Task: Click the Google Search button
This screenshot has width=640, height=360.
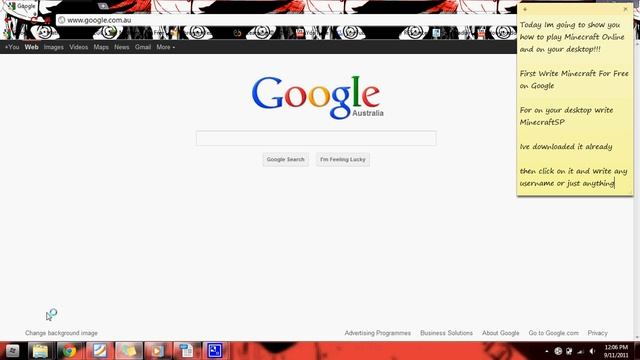Action: [x=286, y=159]
